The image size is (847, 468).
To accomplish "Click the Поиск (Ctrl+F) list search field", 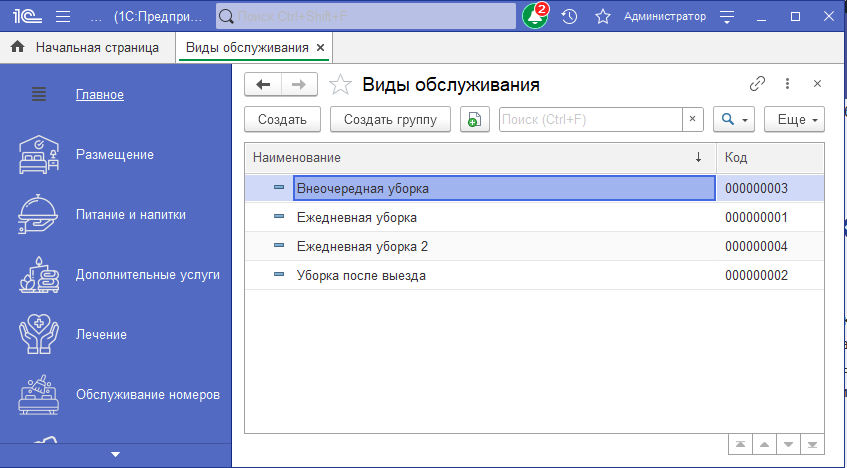I will click(590, 120).
